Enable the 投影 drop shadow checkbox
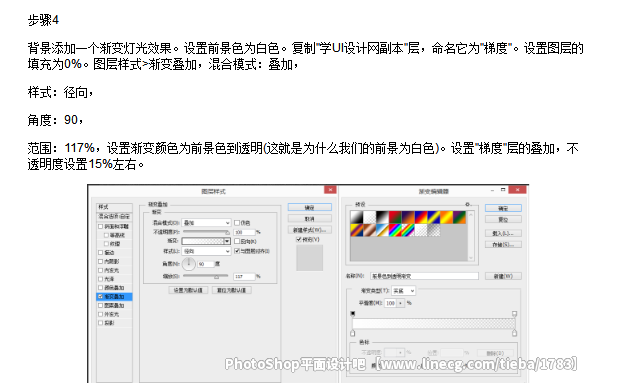Viewport: 633px width, 383px height. pos(100,322)
